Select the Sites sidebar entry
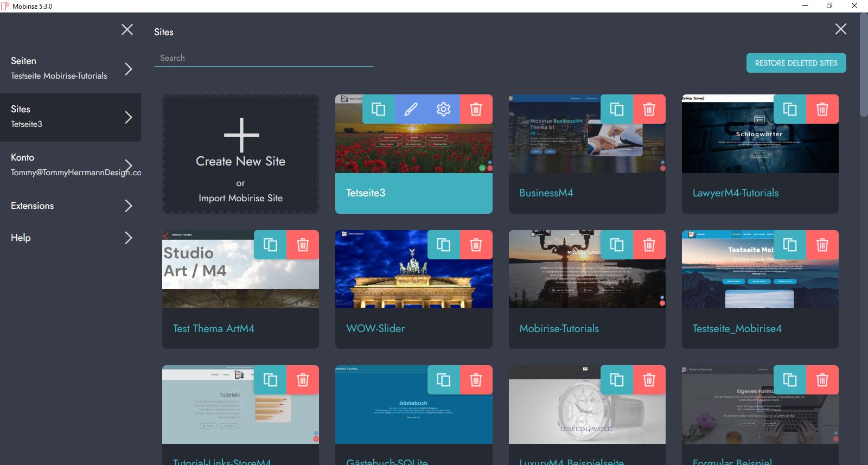Image resolution: width=868 pixels, height=465 pixels. tap(70, 117)
